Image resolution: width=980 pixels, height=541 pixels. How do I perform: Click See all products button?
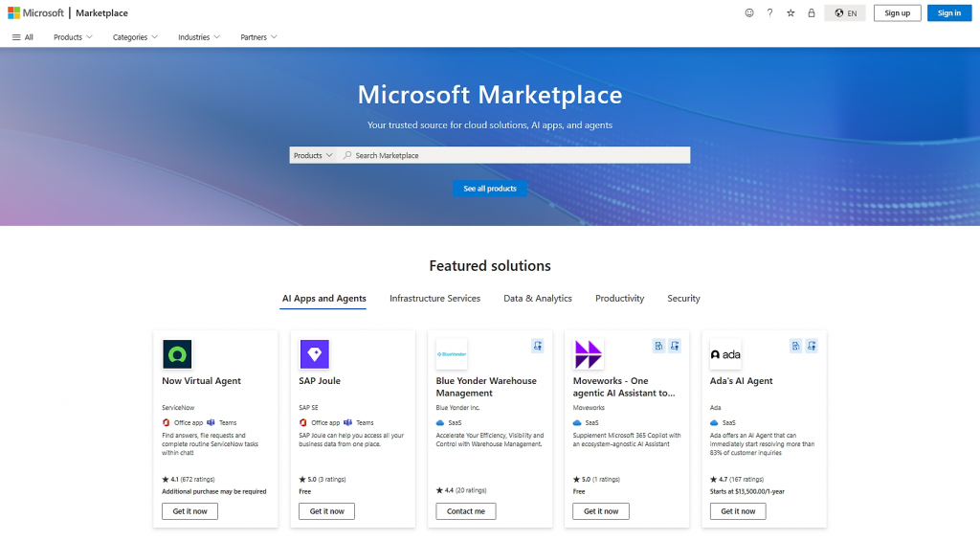pyautogui.click(x=489, y=189)
